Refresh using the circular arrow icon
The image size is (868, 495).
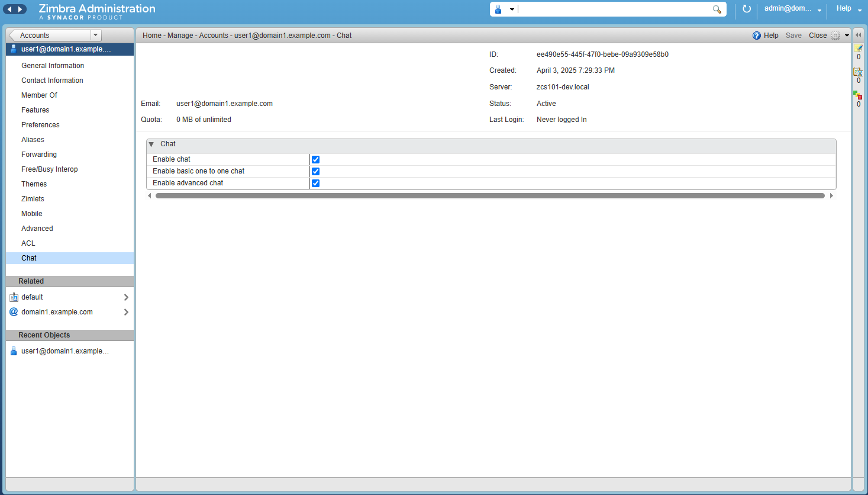pos(746,9)
